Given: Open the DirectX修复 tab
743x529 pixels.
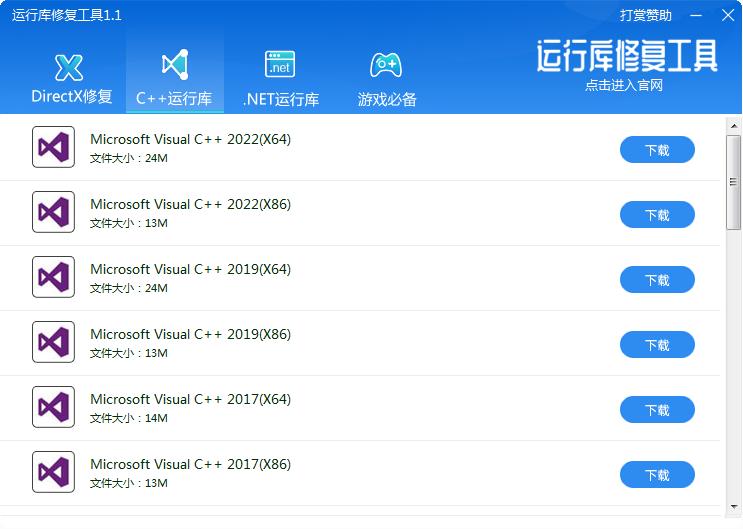Looking at the screenshot, I should click(71, 78).
